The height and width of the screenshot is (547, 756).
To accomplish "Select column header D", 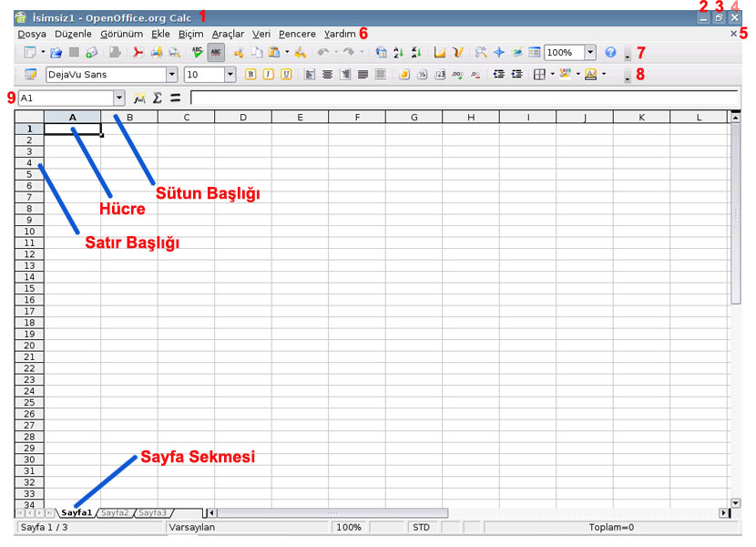I will pyautogui.click(x=243, y=117).
